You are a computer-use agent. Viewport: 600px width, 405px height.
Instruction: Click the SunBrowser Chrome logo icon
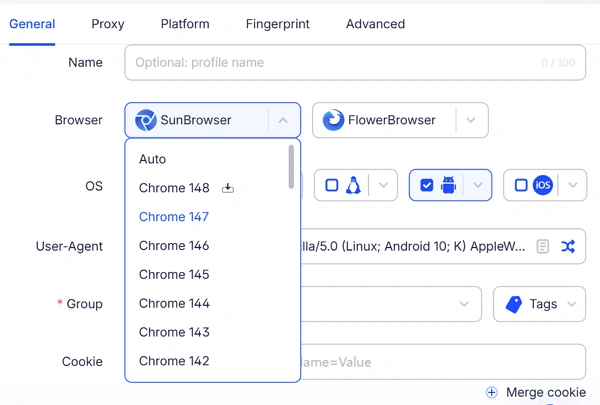click(146, 120)
